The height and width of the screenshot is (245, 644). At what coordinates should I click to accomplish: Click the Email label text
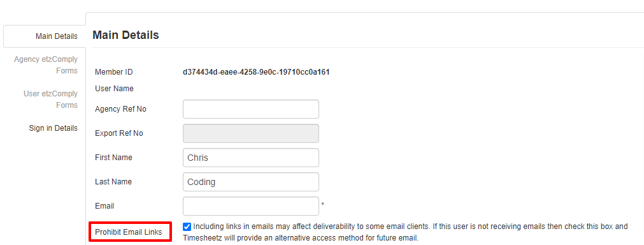pyautogui.click(x=104, y=206)
